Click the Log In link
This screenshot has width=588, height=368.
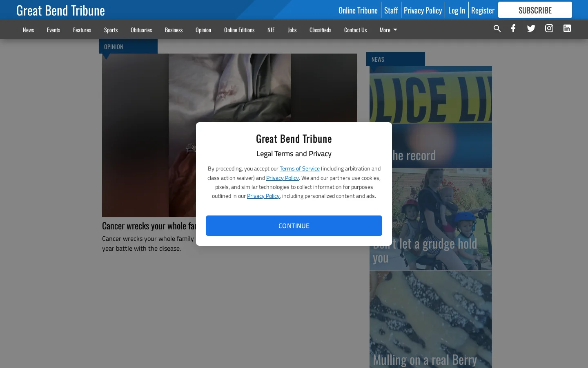[457, 10]
